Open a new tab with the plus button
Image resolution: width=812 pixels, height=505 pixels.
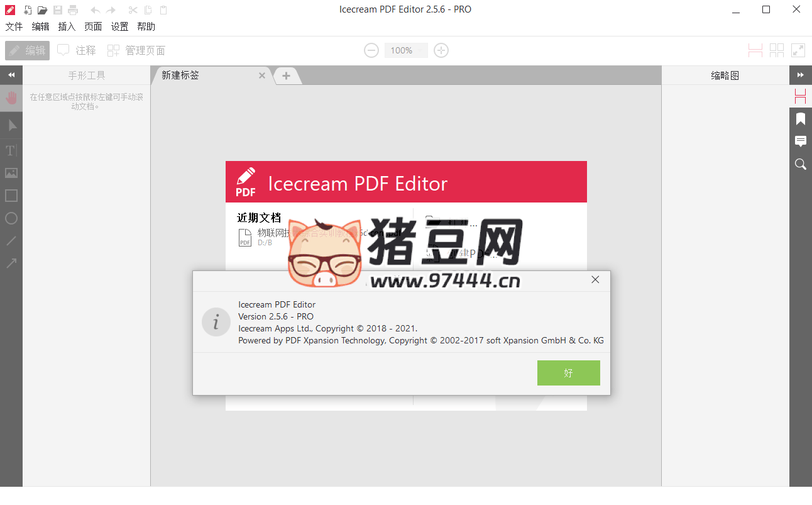click(x=287, y=75)
